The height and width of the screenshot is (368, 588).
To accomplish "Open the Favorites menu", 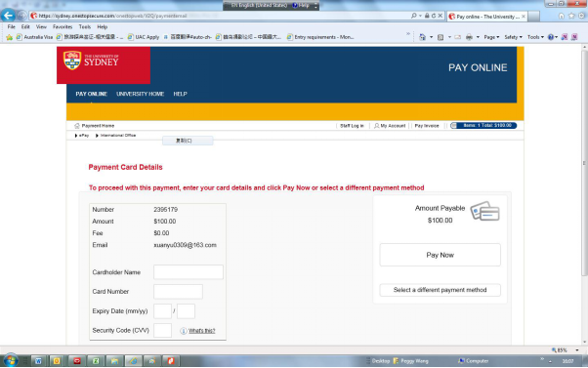I will (63, 27).
